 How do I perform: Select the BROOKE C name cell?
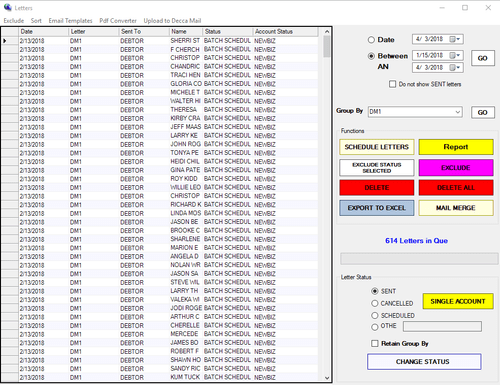click(186, 231)
